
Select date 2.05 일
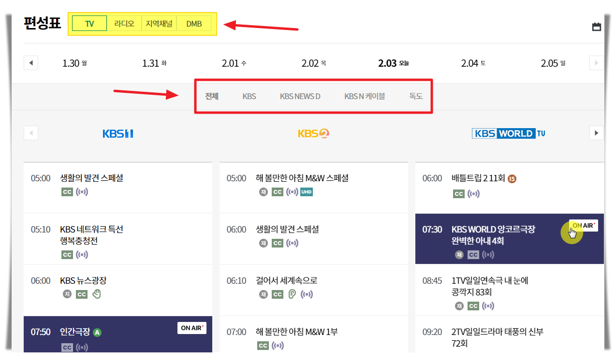coord(553,63)
